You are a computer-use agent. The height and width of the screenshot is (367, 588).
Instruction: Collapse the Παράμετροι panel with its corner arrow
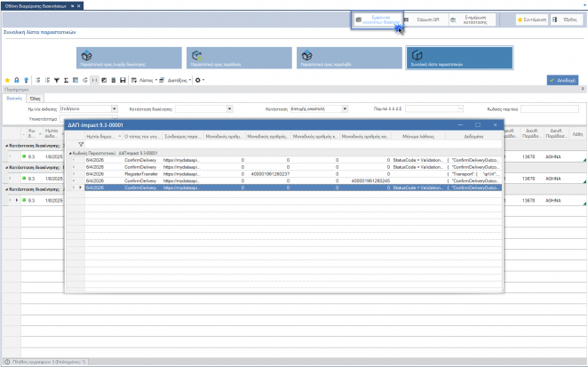click(583, 90)
